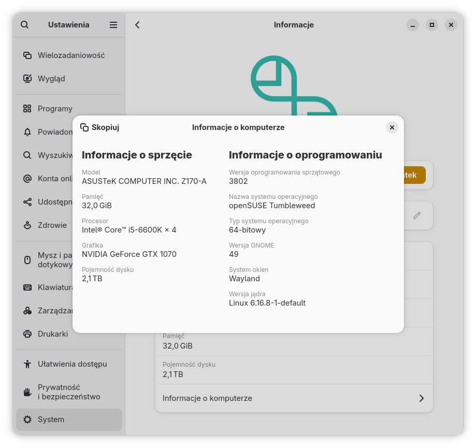The width and height of the screenshot is (476, 448).
Task: Select the System sidebar entry
Action: (x=69, y=420)
